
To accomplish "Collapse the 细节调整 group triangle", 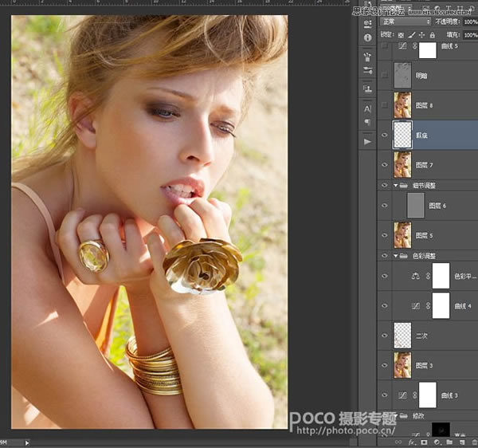I will [x=396, y=186].
